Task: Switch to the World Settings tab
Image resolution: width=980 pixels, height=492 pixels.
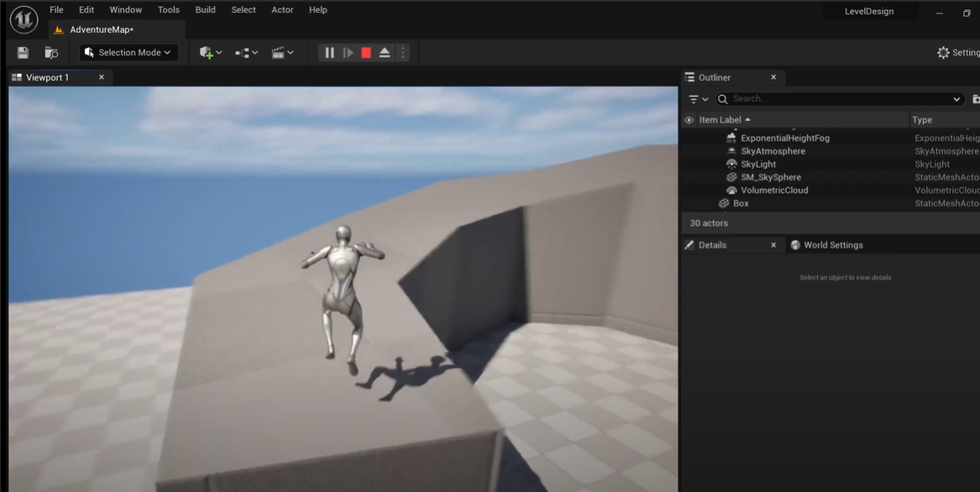Action: coord(832,245)
